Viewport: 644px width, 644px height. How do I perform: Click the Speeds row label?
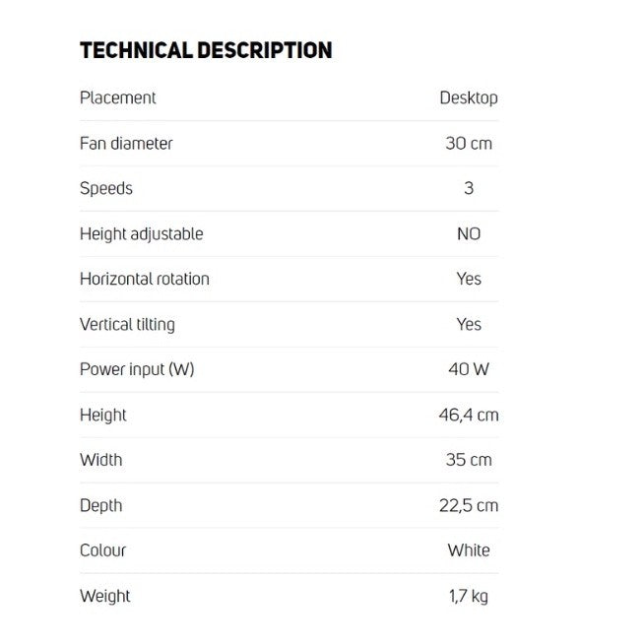coord(105,188)
